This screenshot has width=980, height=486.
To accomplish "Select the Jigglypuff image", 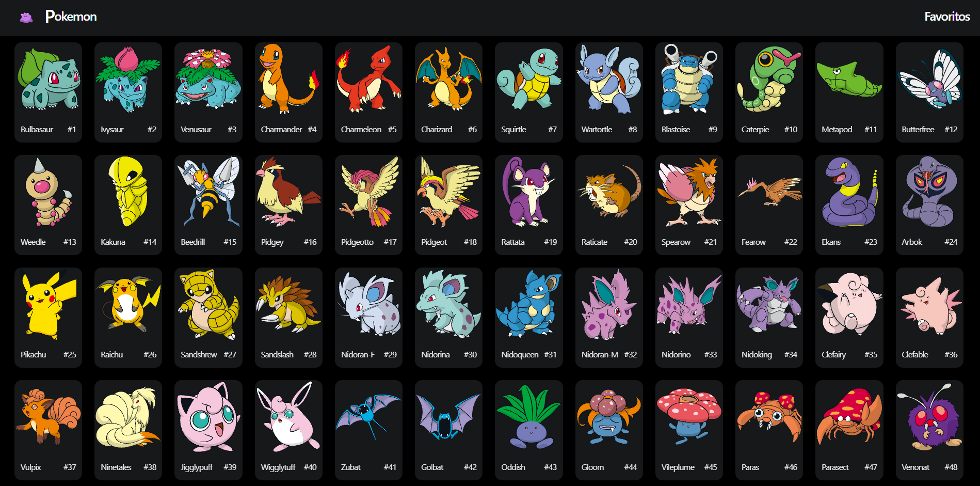I will coord(208,416).
